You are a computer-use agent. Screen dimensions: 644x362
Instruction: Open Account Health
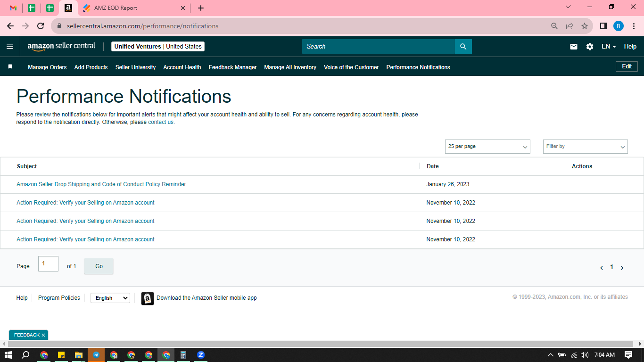tap(182, 67)
